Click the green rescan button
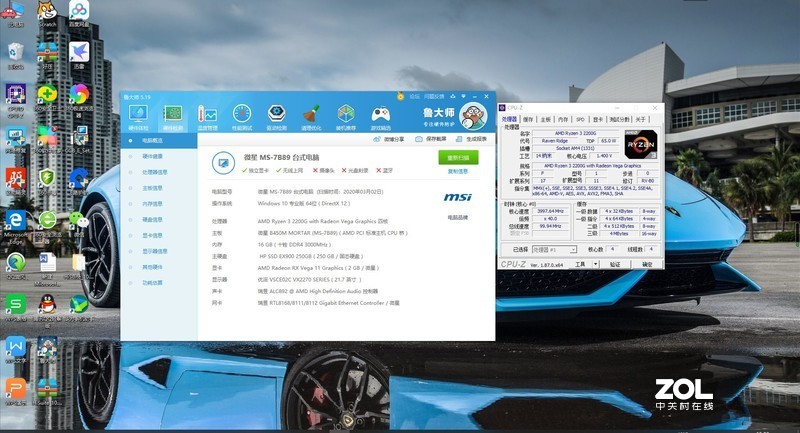The width and height of the screenshot is (800, 433). 458,158
